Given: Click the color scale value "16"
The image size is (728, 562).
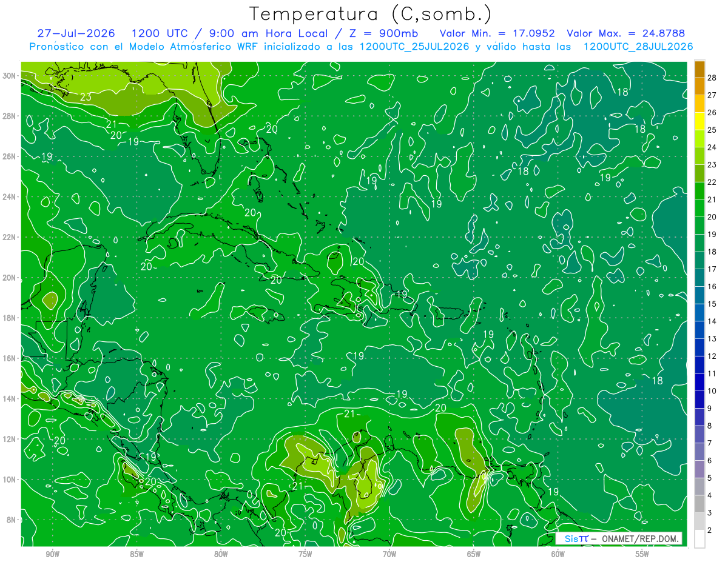Looking at the screenshot, I should pyautogui.click(x=712, y=286).
